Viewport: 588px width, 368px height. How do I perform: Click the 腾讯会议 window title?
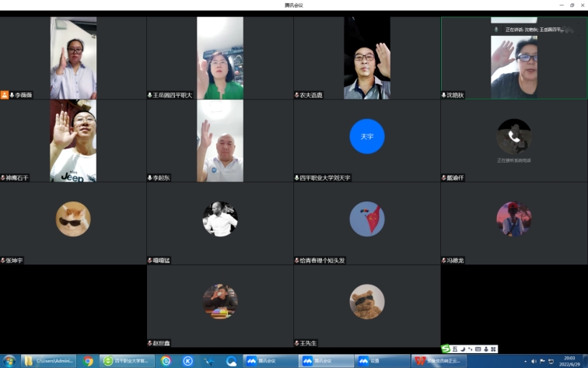(294, 5)
